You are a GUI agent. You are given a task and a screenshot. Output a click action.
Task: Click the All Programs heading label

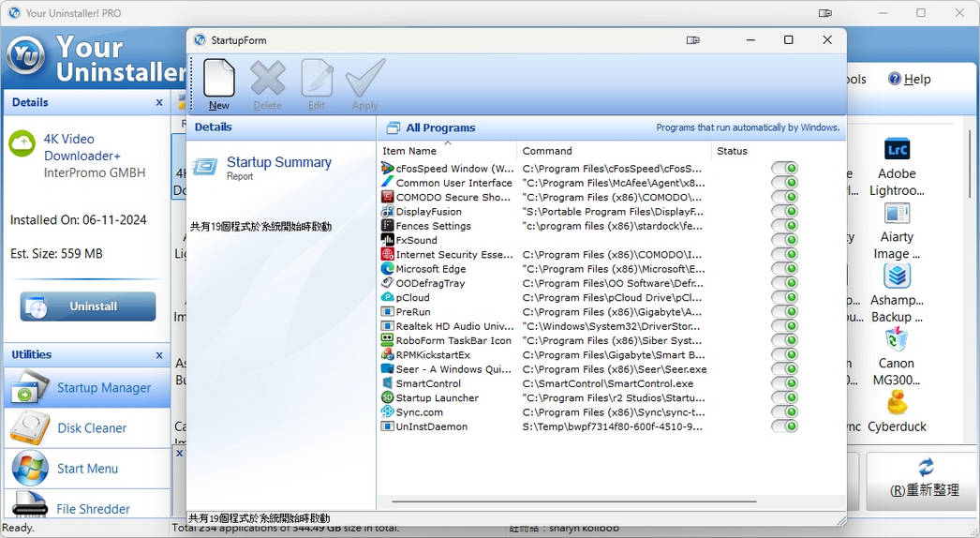pyautogui.click(x=440, y=127)
